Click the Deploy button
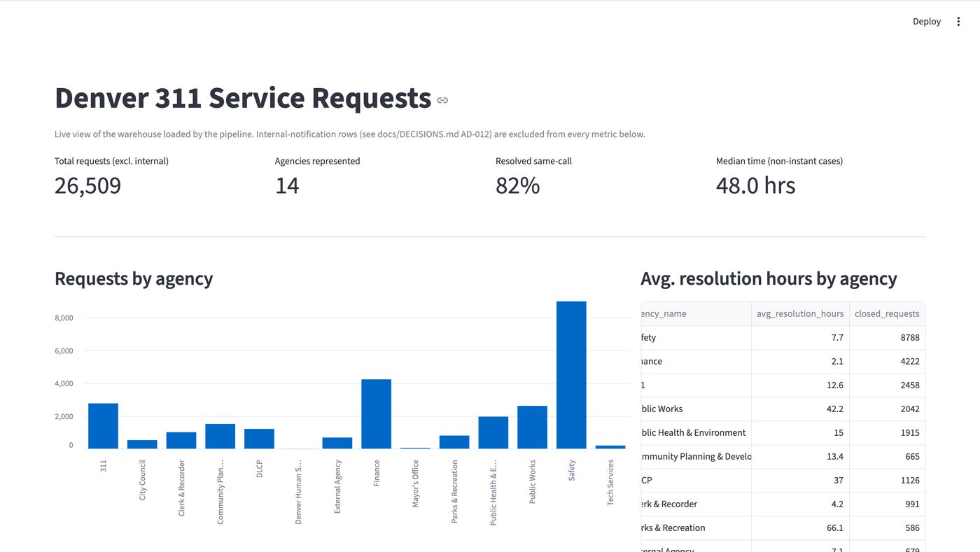Image resolution: width=980 pixels, height=552 pixels. (x=926, y=22)
